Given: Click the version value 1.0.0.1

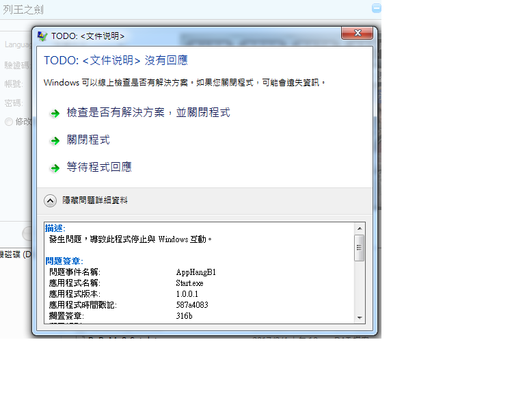Looking at the screenshot, I should click(187, 294).
